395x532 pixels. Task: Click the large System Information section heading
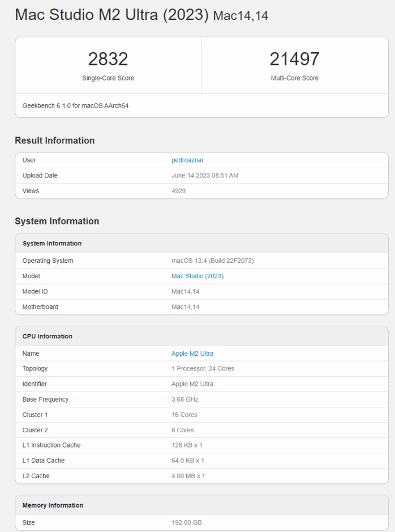tap(57, 221)
